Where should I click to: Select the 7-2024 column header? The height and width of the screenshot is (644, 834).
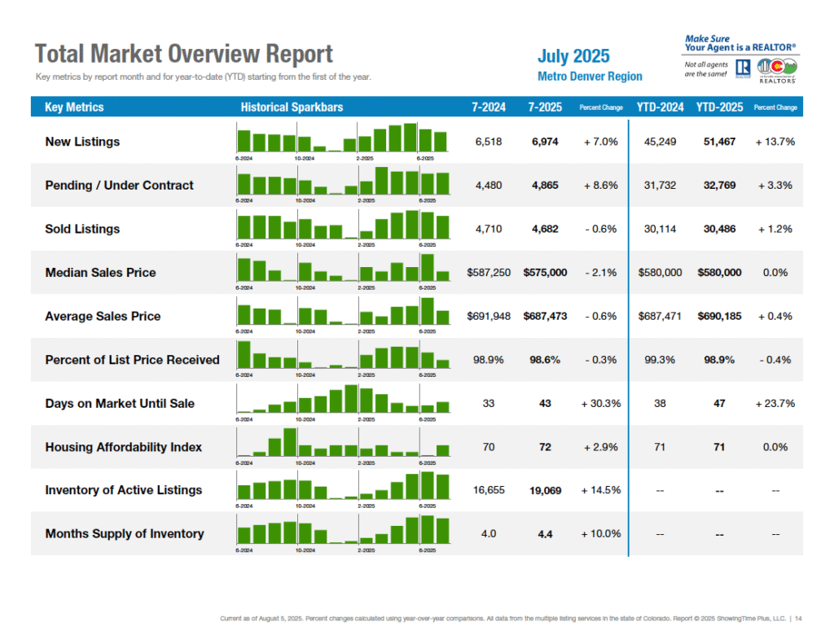pyautogui.click(x=489, y=107)
